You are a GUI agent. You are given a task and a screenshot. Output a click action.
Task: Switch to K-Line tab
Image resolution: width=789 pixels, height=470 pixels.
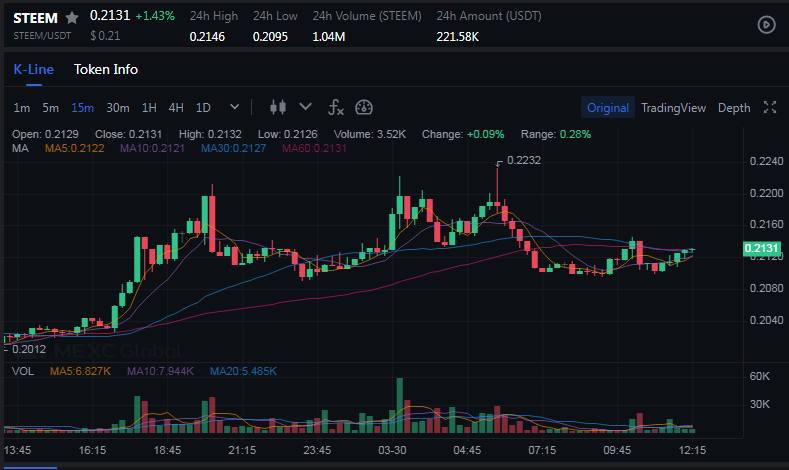pos(33,69)
